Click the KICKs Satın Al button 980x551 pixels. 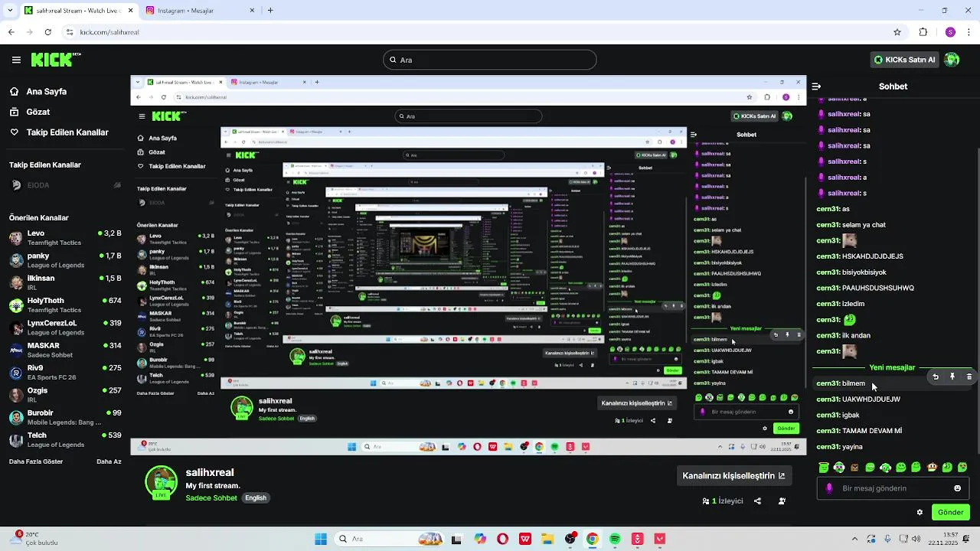pos(904,60)
